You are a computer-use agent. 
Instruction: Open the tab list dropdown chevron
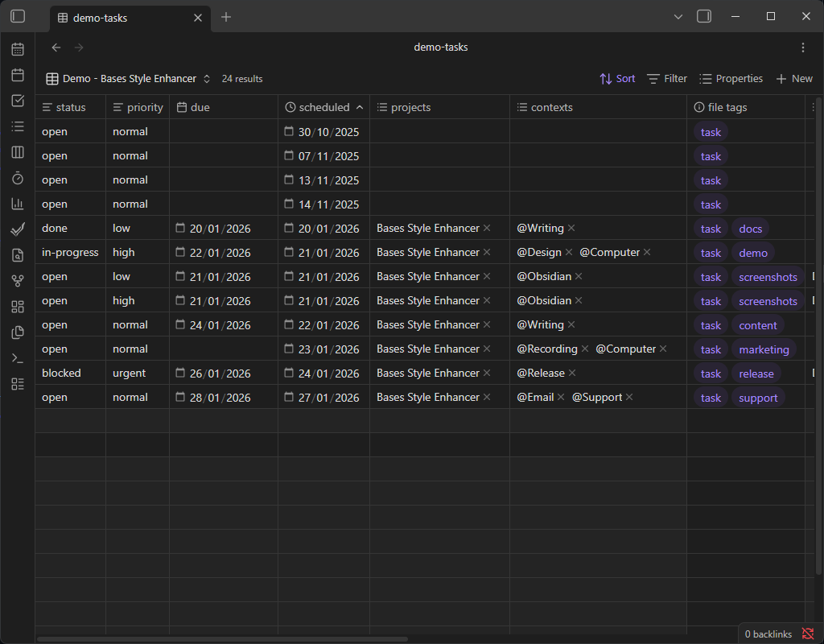coord(678,17)
